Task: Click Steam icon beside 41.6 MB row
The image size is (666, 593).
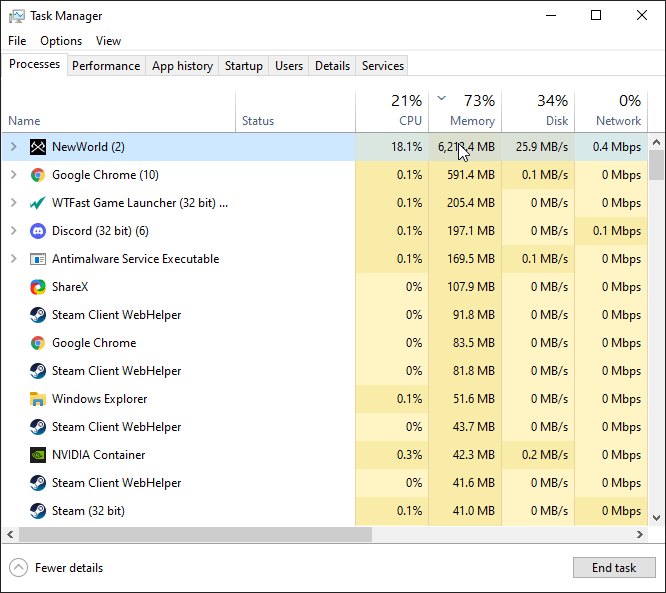Action: point(38,483)
